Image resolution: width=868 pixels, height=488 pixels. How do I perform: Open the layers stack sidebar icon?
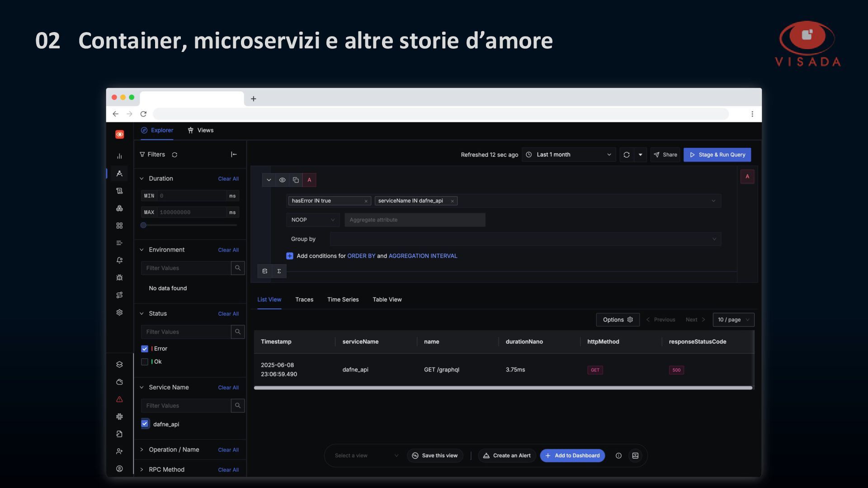(119, 365)
